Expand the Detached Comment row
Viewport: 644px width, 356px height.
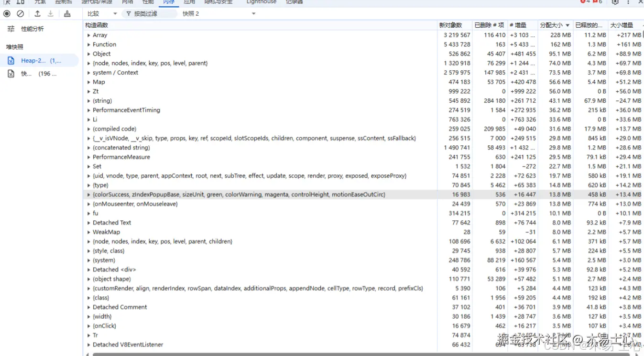[89, 307]
